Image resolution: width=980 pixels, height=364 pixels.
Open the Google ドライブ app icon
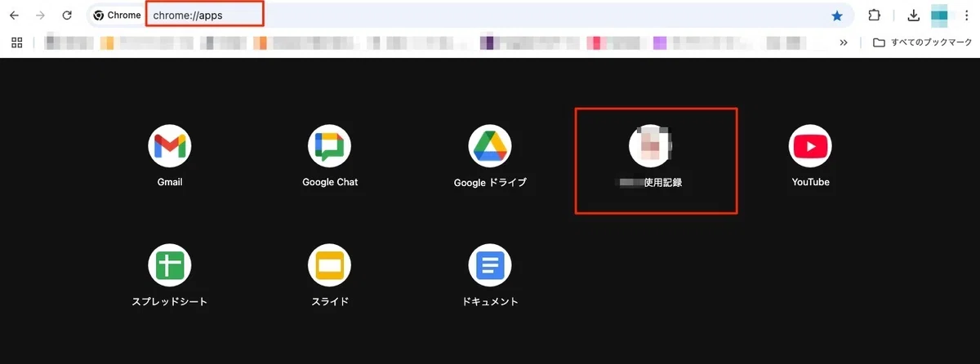490,147
